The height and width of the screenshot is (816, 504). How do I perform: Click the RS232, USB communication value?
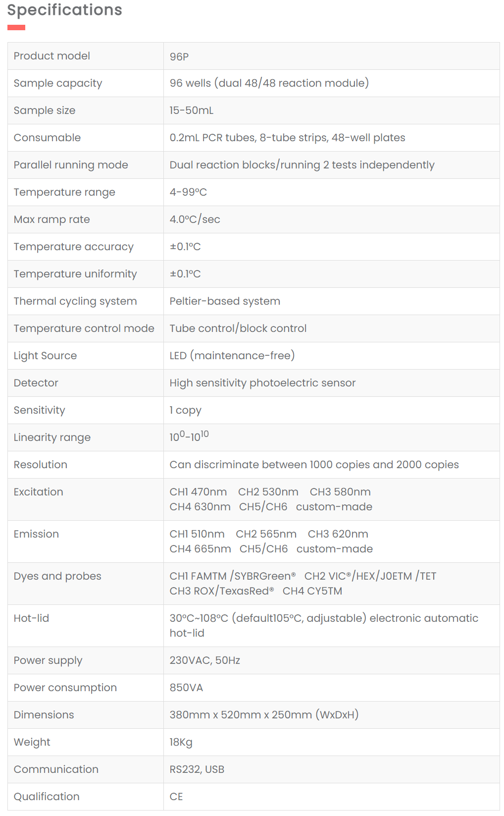197,769
